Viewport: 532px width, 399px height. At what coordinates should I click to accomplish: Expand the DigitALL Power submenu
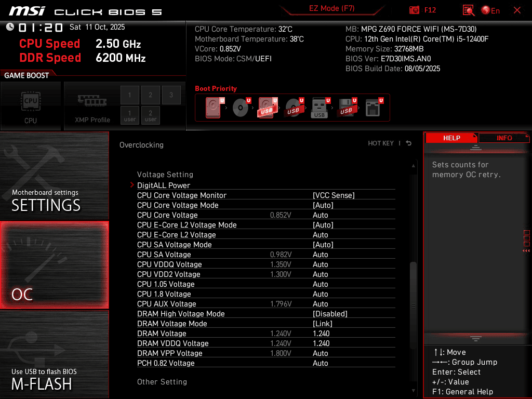(x=164, y=185)
